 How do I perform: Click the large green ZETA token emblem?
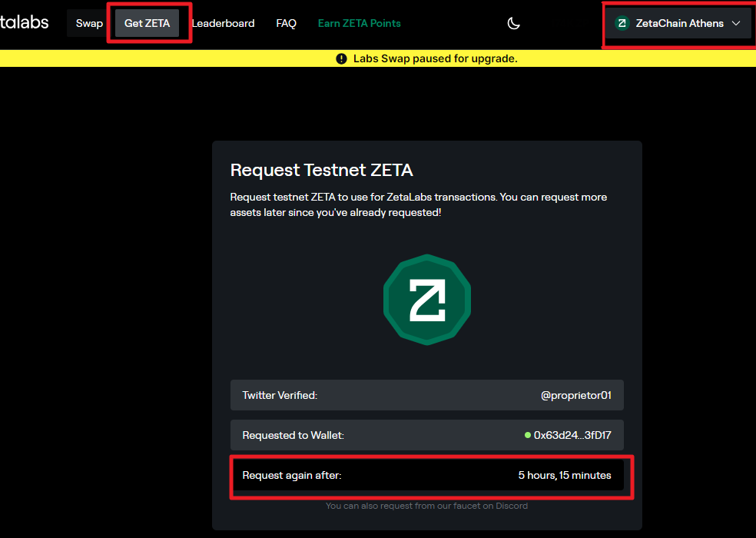426,300
